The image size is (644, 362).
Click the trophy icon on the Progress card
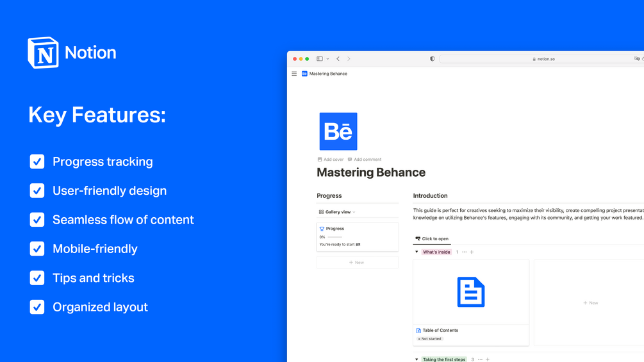tap(322, 229)
